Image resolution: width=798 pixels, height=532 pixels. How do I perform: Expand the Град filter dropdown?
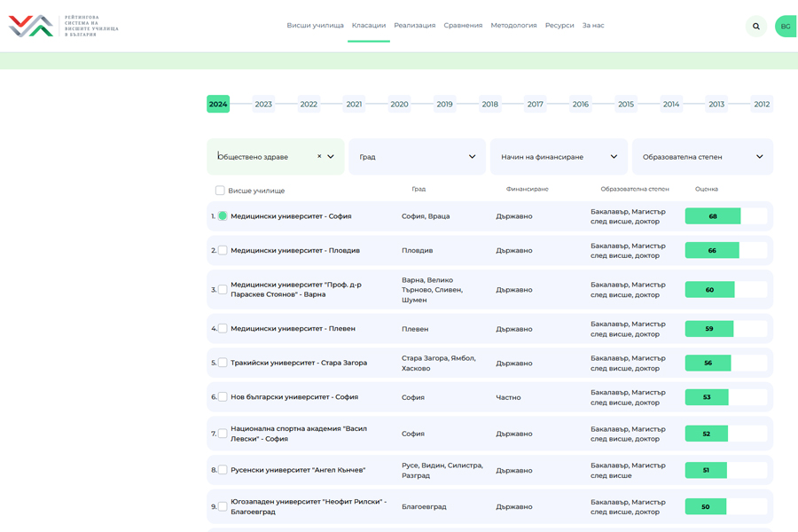coord(417,157)
